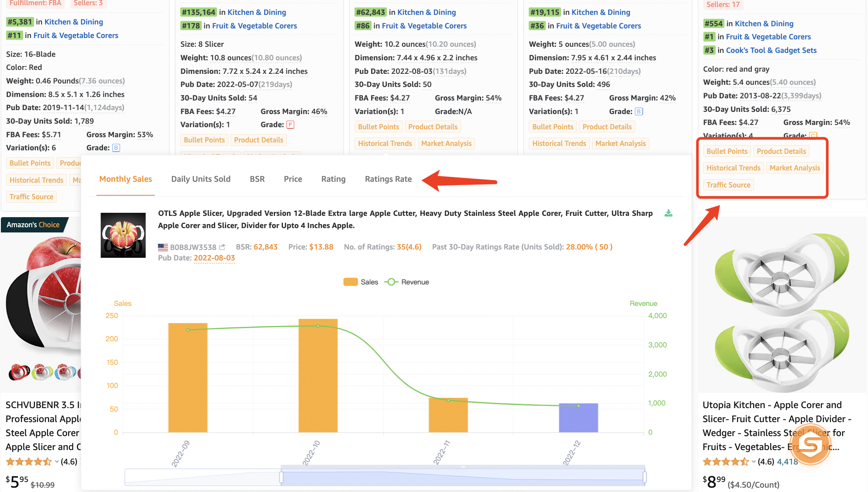Open the orange SellerSprite floating widget
This screenshot has width=868, height=492.
tap(810, 445)
